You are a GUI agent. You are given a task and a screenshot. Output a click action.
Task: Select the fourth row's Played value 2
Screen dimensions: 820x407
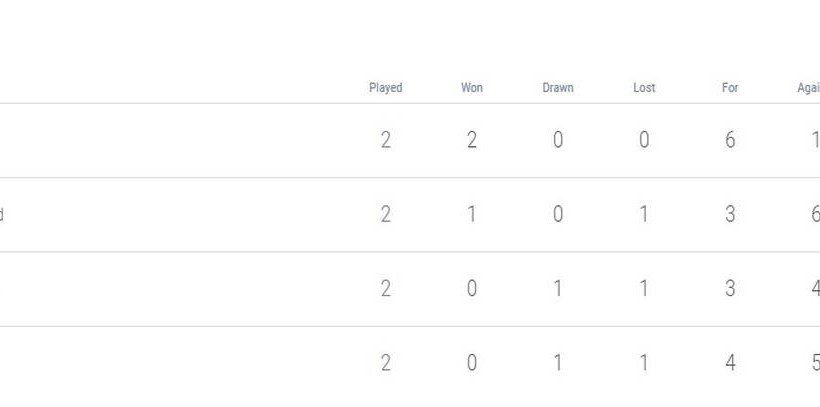385,363
